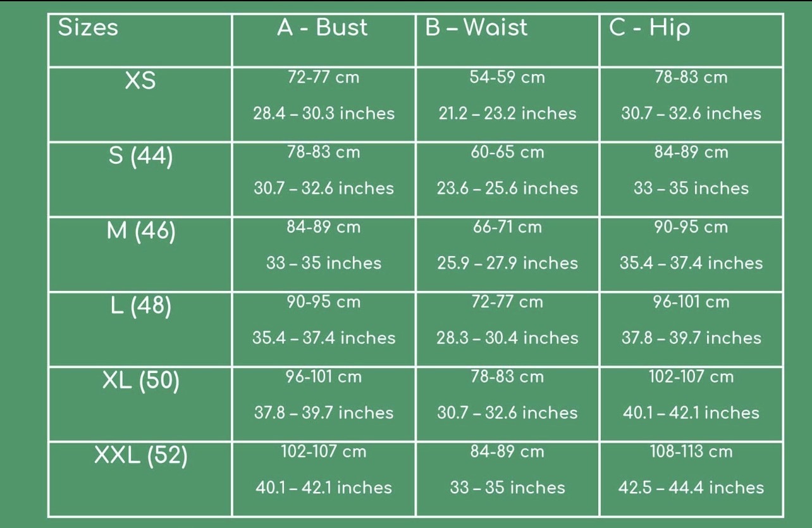Screen dimensions: 812x528
Task: Click M hip 35.4 – 37.4 inches text
Action: 691,263
